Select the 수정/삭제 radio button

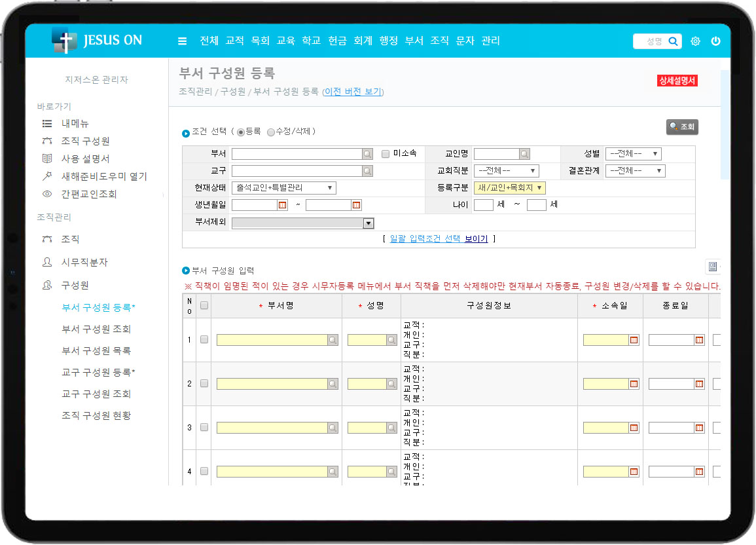(x=271, y=132)
